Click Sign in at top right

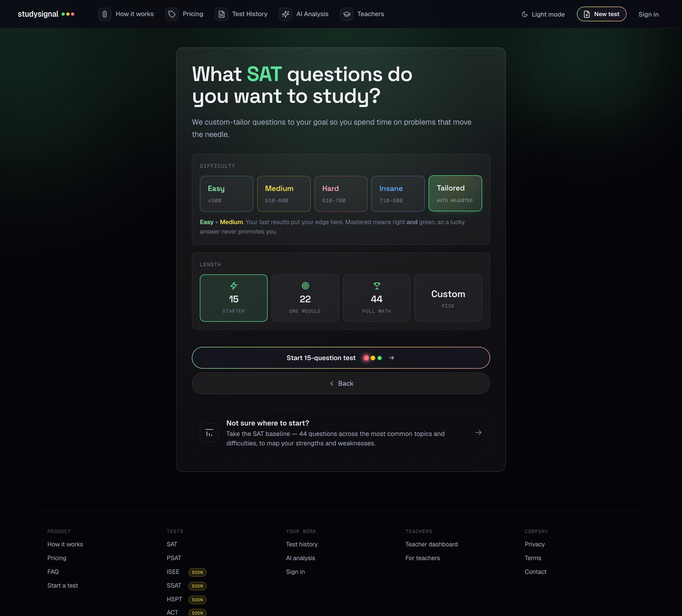pos(648,14)
